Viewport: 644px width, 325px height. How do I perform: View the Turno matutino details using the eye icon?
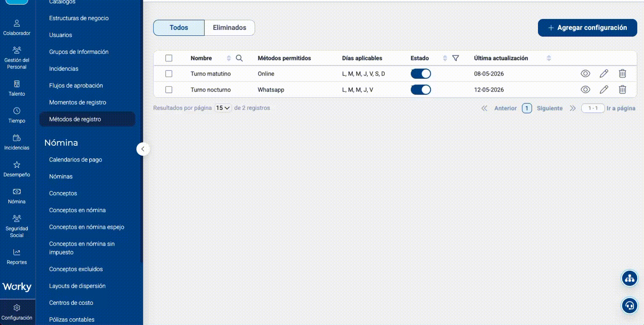pos(586,73)
